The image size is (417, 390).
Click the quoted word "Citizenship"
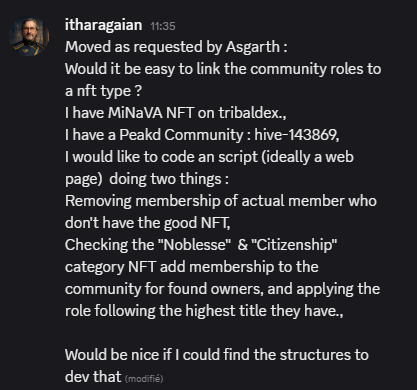click(294, 245)
